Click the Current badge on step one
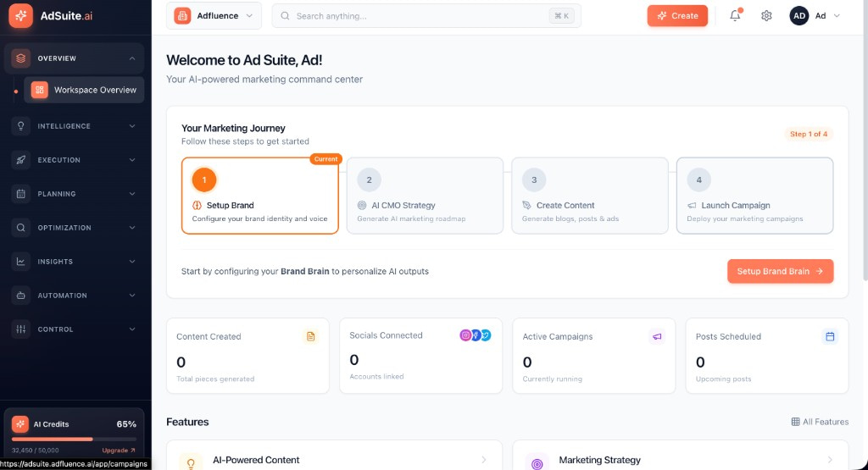868x470 pixels. 325,159
